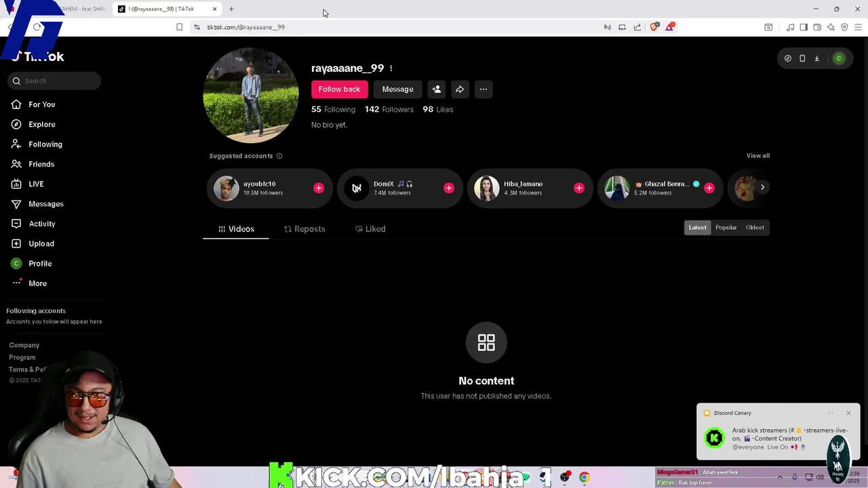This screenshot has width=868, height=488.
Task: Sort videos by Latest
Action: pos(697,228)
